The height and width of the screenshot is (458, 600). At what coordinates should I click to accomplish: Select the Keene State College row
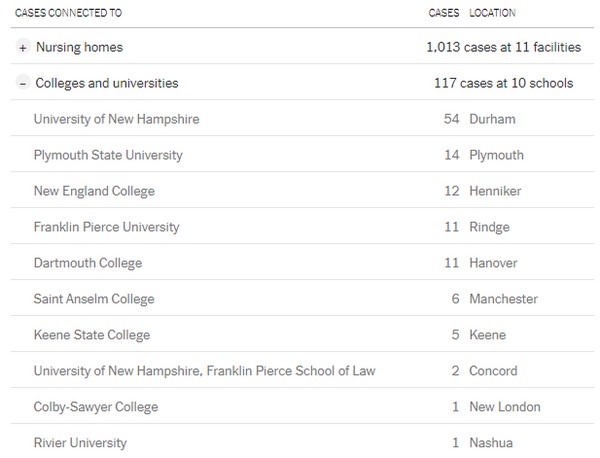[91, 335]
